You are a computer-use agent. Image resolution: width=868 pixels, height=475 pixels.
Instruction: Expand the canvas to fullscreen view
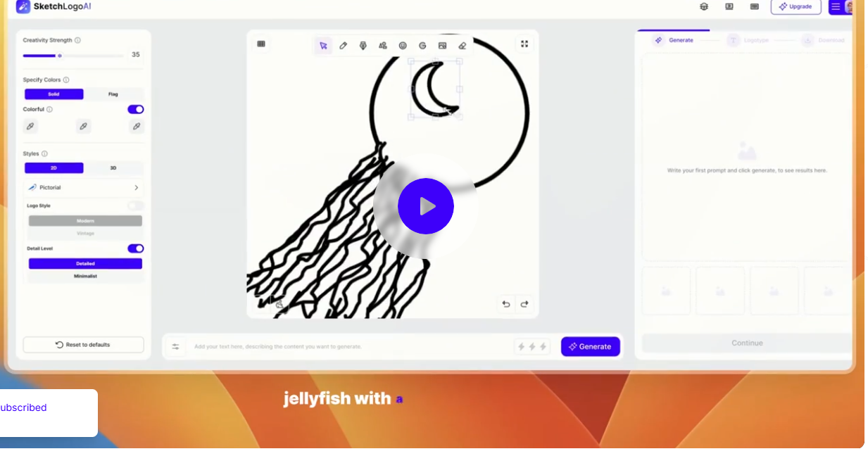[x=524, y=44]
